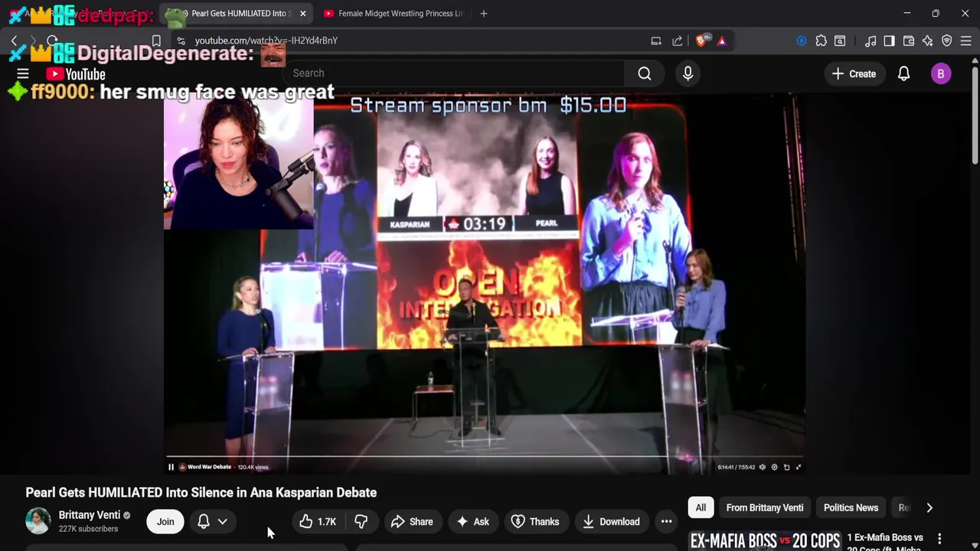Bookmark this page with the bookmark icon
Screen dimensions: 980x551
[156, 41]
